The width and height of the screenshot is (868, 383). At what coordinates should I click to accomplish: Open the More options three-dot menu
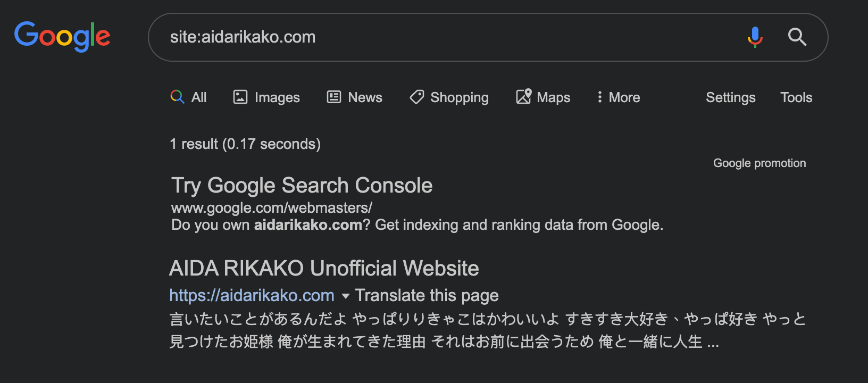pos(600,97)
